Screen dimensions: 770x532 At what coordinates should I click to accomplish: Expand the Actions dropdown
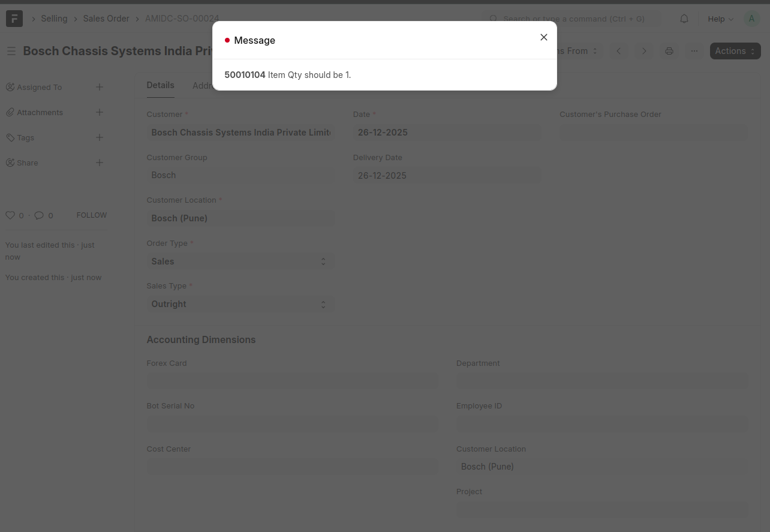[x=735, y=51]
